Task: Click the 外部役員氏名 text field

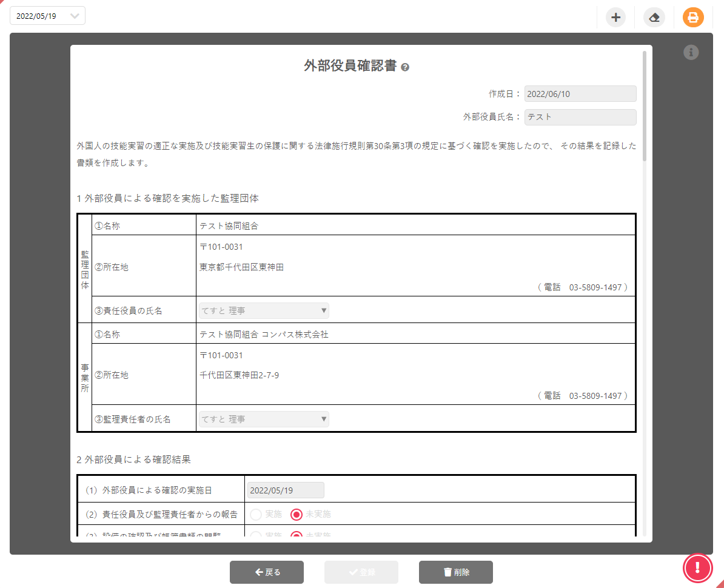Action: (x=580, y=117)
